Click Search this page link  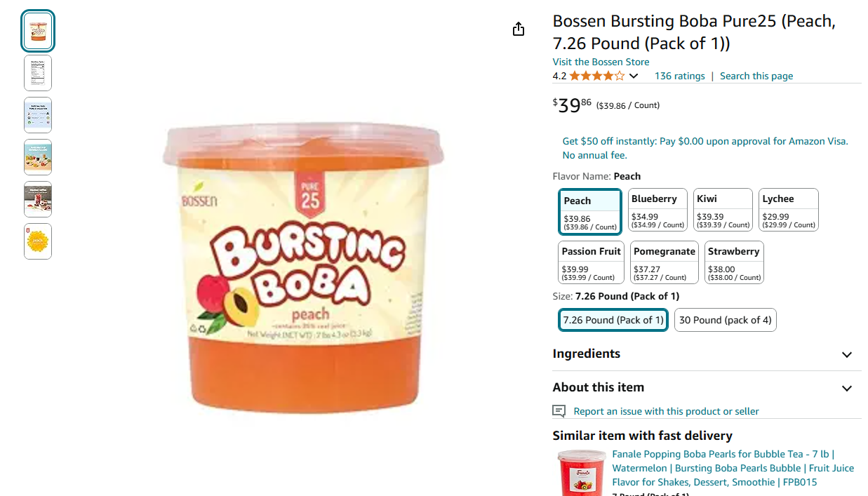(x=756, y=76)
